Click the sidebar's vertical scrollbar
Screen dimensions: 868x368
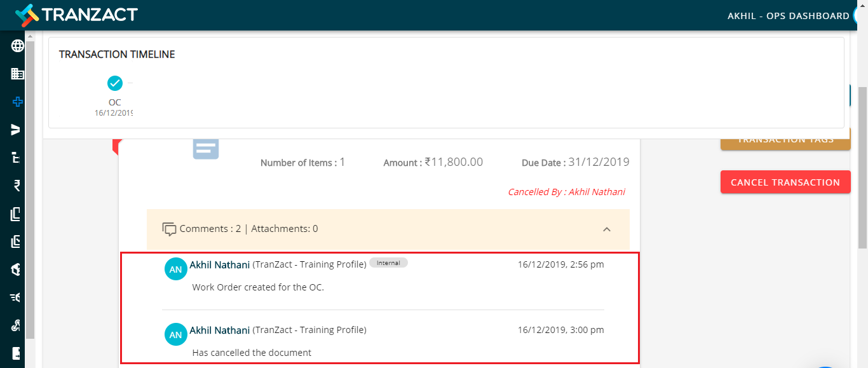coord(30,191)
